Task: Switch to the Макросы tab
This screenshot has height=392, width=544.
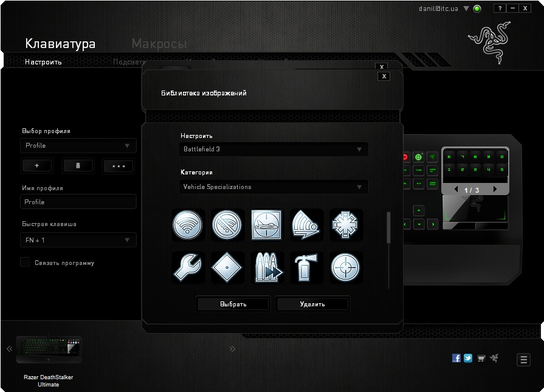Action: point(159,44)
